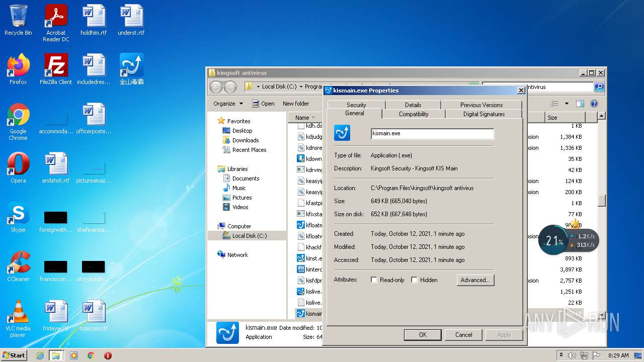The width and height of the screenshot is (644, 362).
Task: Switch to the Compatibility tab
Action: [x=414, y=114]
